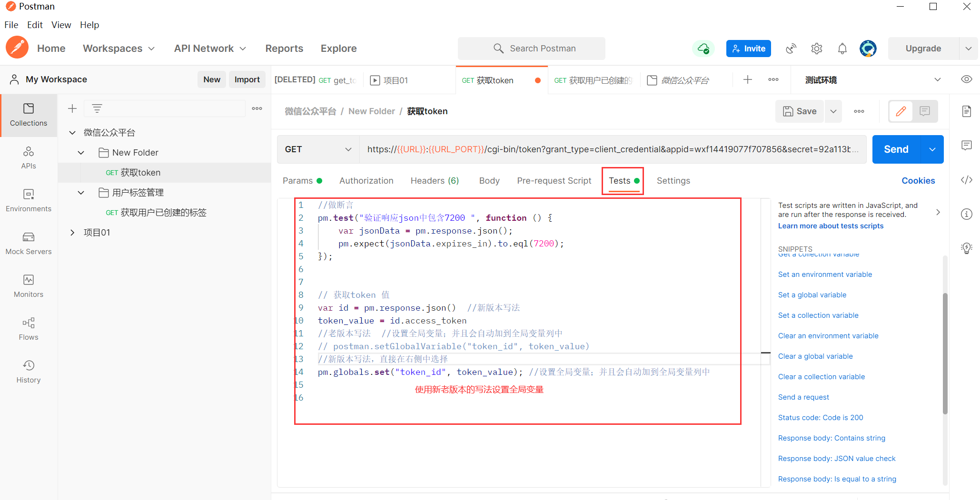Open the Upgrade dropdown arrow
980x500 pixels.
(969, 49)
